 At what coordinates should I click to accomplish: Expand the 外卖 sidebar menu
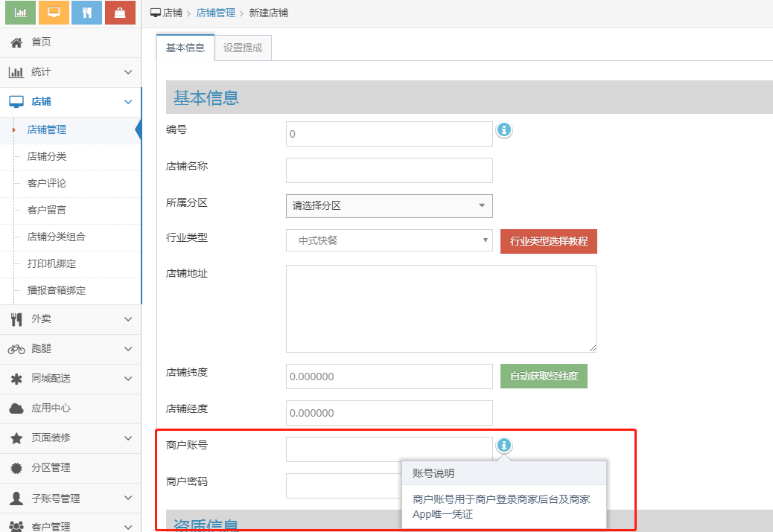70,319
